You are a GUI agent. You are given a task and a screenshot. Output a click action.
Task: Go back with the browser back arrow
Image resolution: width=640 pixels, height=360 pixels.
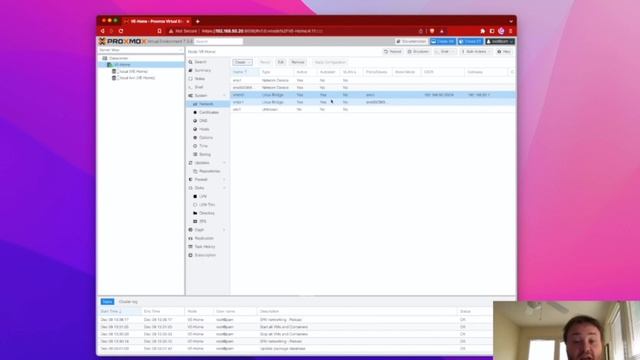click(x=102, y=31)
